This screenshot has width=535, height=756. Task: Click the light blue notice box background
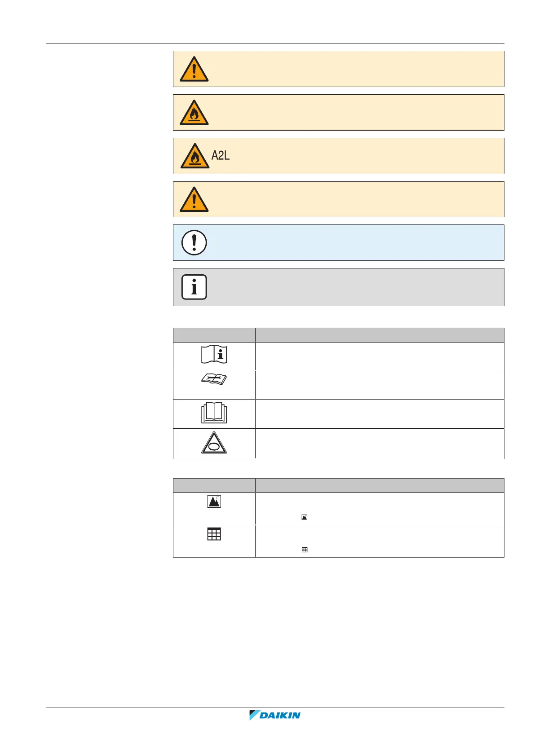point(355,242)
